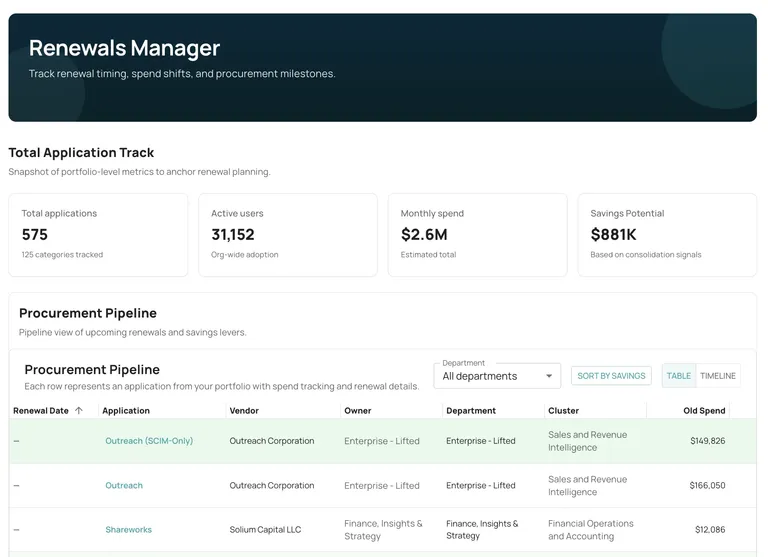Select the Savings Potential $881K card

coord(667,235)
